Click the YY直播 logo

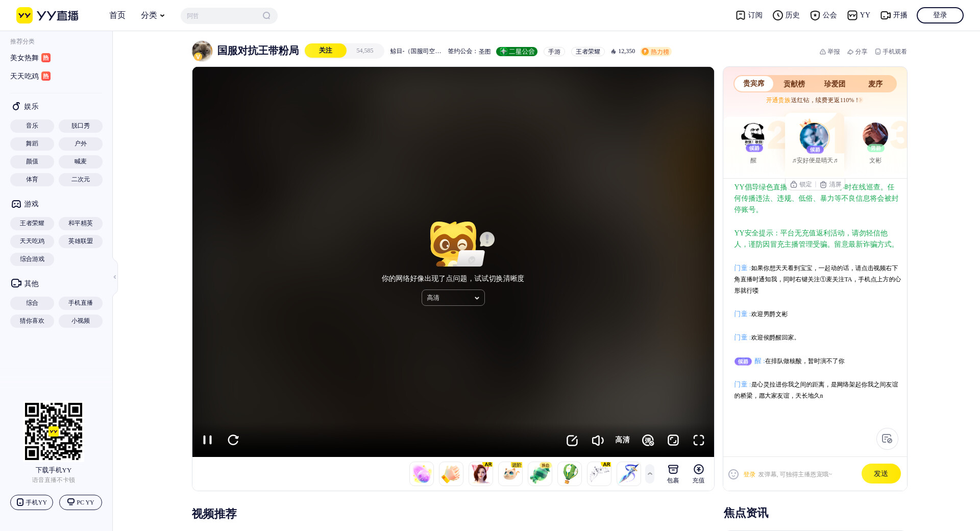pyautogui.click(x=47, y=15)
